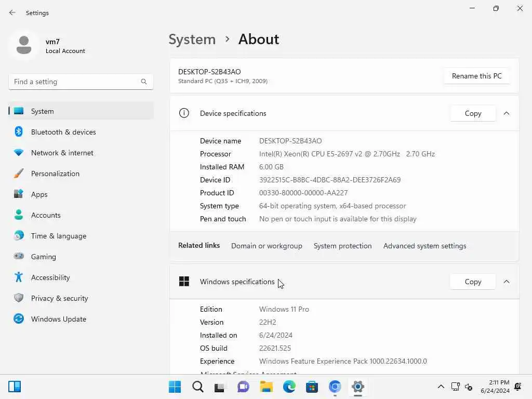The width and height of the screenshot is (532, 399).
Task: Click the Product ID value 00330-80000-00000-AA227
Action: pos(303,193)
